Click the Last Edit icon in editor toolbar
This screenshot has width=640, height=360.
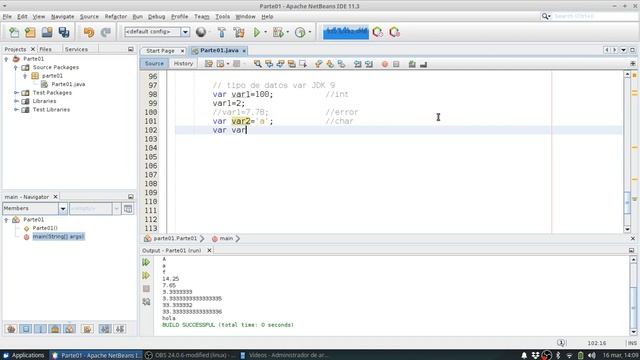coord(209,64)
